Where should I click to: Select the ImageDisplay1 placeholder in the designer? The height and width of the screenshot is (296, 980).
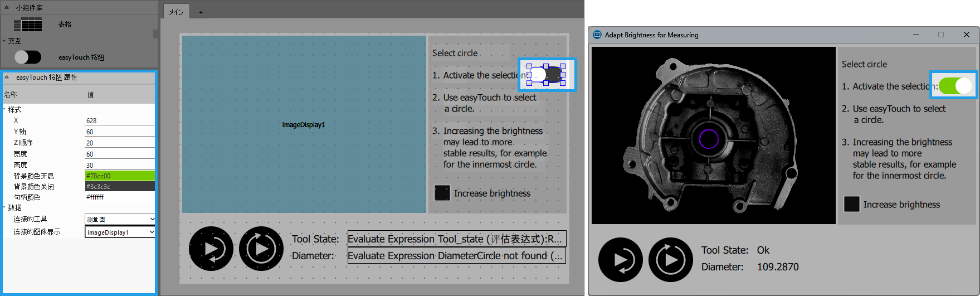click(304, 124)
